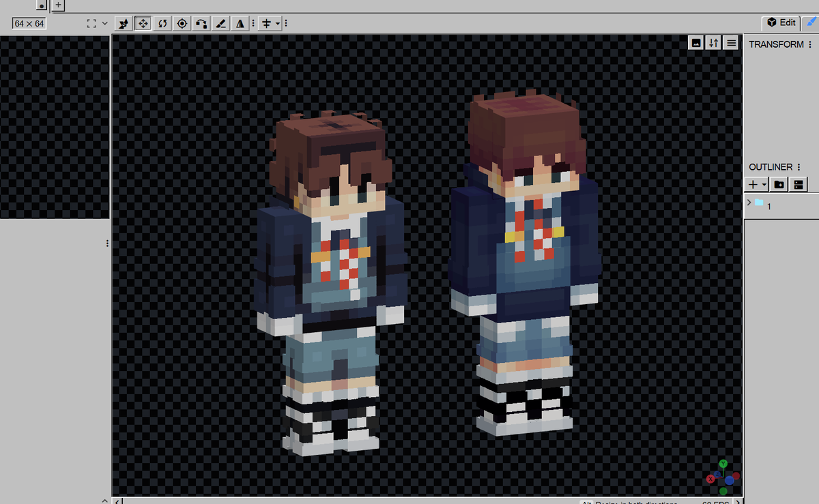
Task: Click the right arrow of the horizontal scrollbar
Action: click(739, 501)
